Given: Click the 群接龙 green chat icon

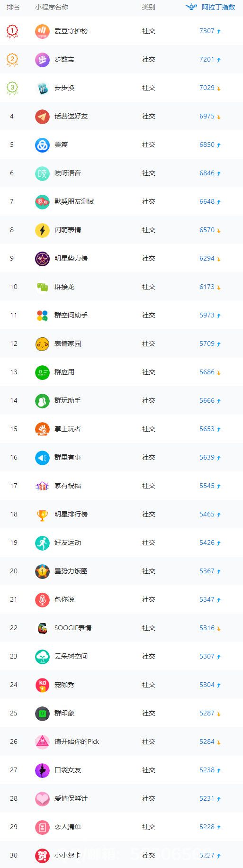Looking at the screenshot, I should point(42,287).
